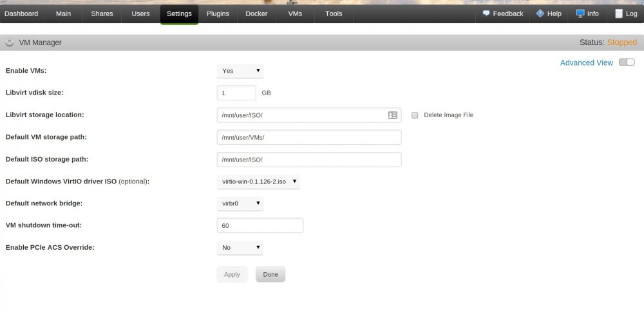644x316 pixels.
Task: Click the Enable VMs label
Action: click(x=26, y=71)
